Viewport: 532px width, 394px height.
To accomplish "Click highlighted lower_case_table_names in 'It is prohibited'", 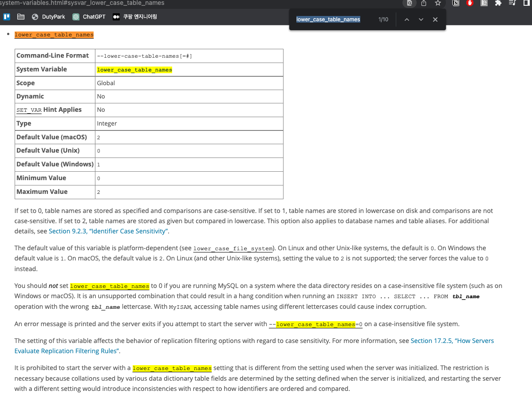I will coord(172,368).
